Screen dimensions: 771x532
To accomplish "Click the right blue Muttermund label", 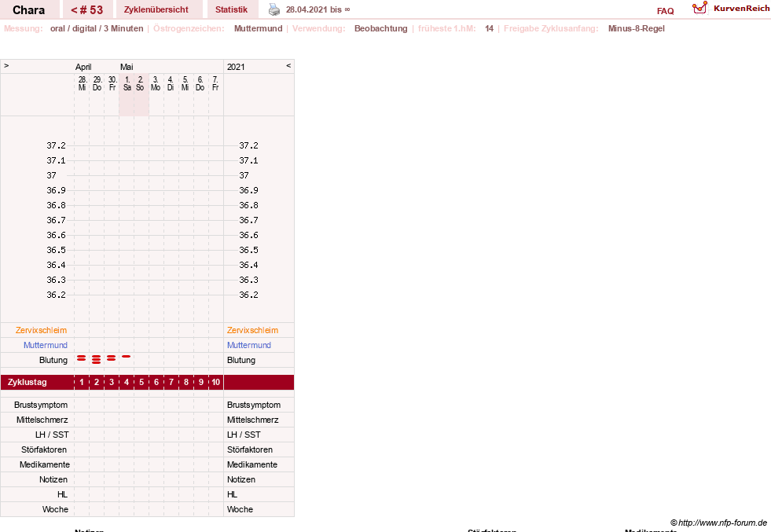I will click(249, 345).
